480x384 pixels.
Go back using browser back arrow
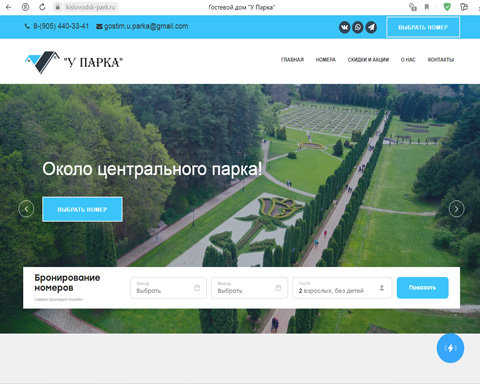pos(9,7)
